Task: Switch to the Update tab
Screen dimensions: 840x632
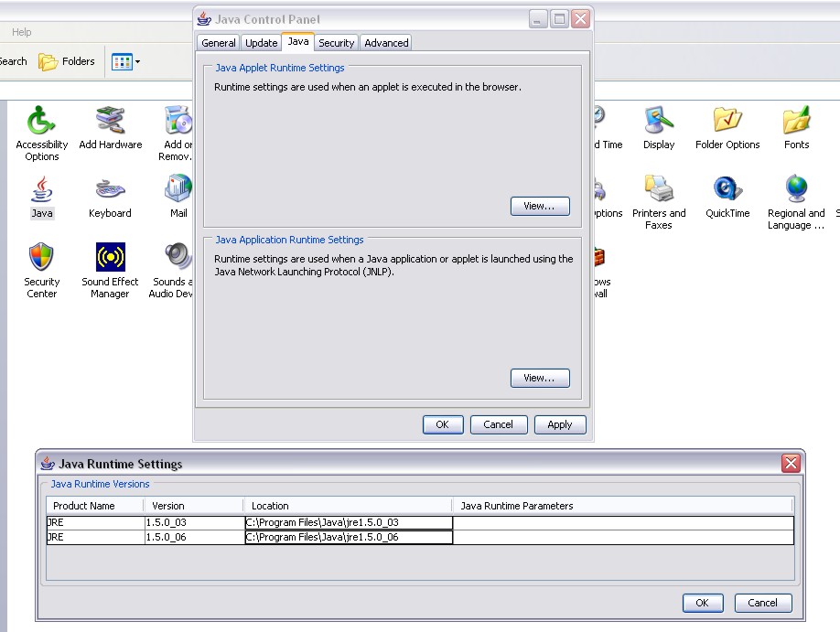Action: (x=261, y=43)
